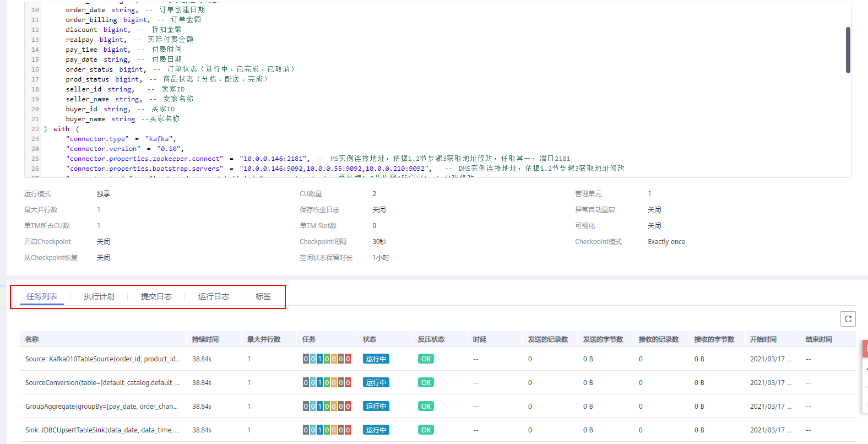This screenshot has height=444, width=868.
Task: Click dark blue running count in Source Kafka row
Action: click(320, 359)
